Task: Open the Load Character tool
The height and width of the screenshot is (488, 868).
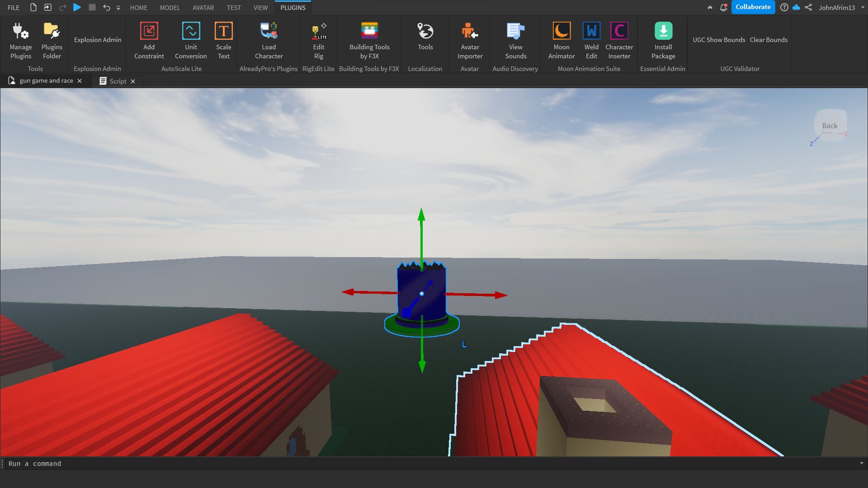Action: pyautogui.click(x=269, y=39)
